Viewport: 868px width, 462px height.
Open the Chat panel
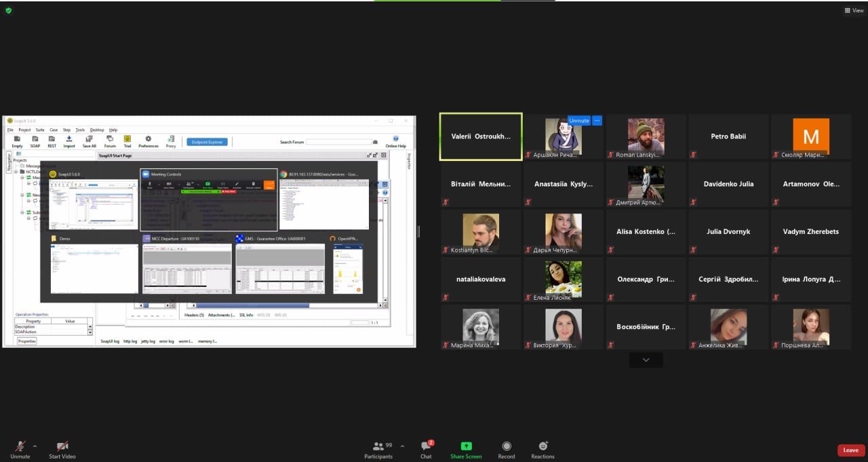pyautogui.click(x=426, y=449)
